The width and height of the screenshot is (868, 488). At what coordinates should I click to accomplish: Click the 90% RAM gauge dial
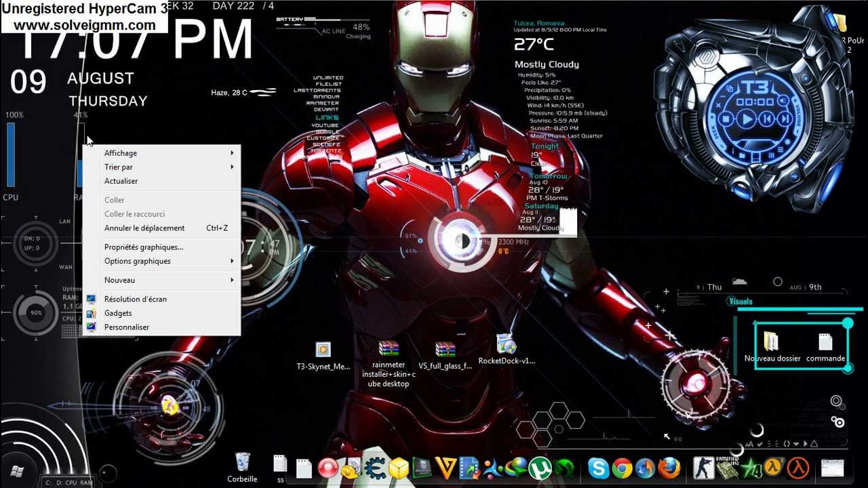36,313
